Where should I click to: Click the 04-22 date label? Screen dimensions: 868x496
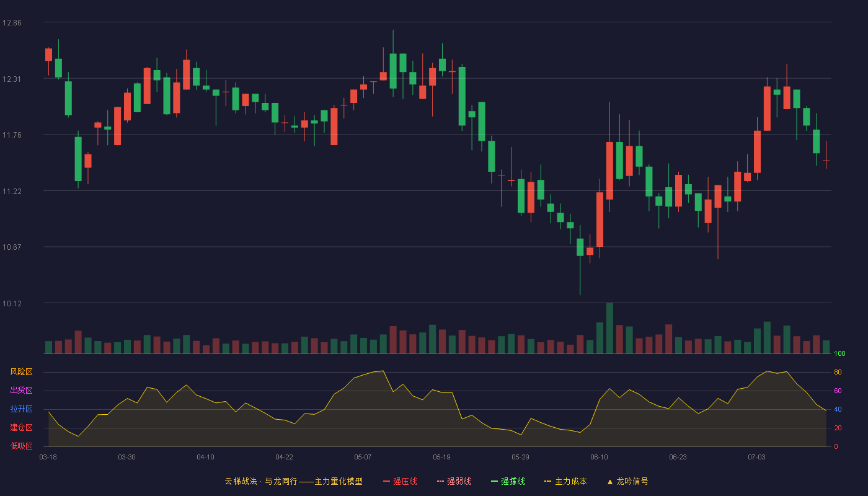tap(284, 457)
